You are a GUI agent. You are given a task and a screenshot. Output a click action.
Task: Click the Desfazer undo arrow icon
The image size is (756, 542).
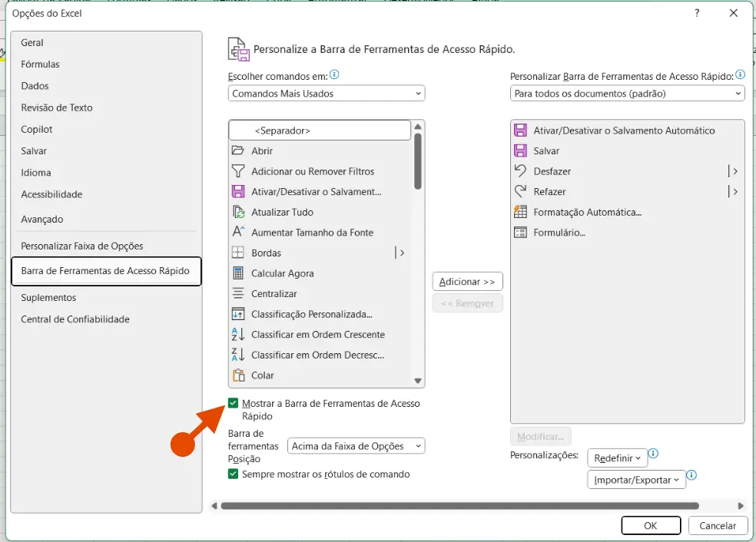tap(520, 171)
